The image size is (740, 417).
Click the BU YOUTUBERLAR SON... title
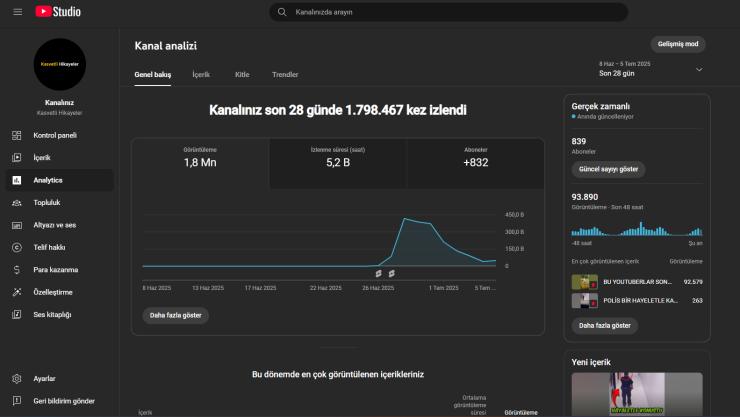tap(637, 282)
